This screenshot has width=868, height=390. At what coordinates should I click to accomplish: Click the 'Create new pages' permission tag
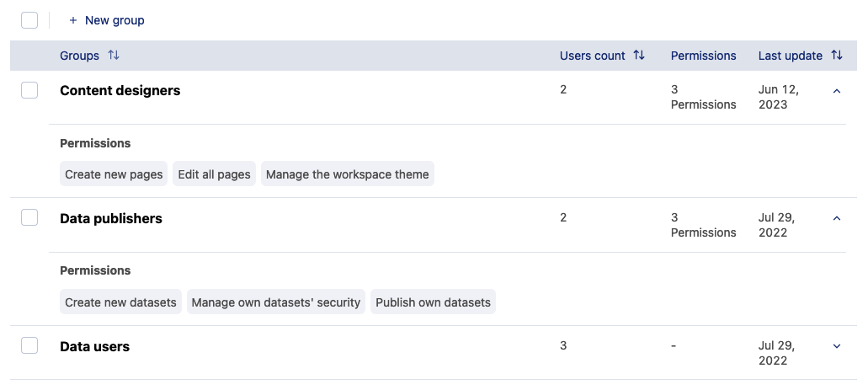114,174
